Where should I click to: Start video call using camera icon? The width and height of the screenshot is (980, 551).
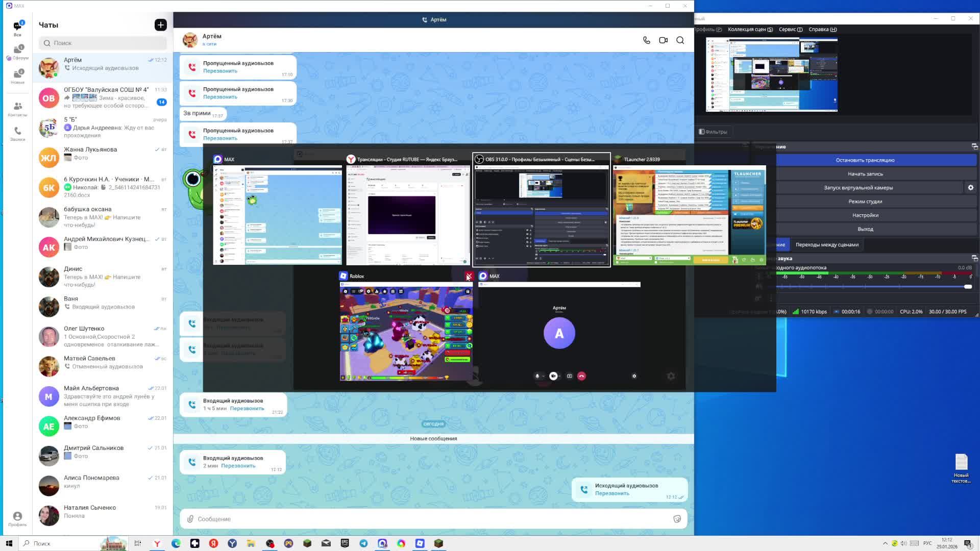tap(663, 40)
